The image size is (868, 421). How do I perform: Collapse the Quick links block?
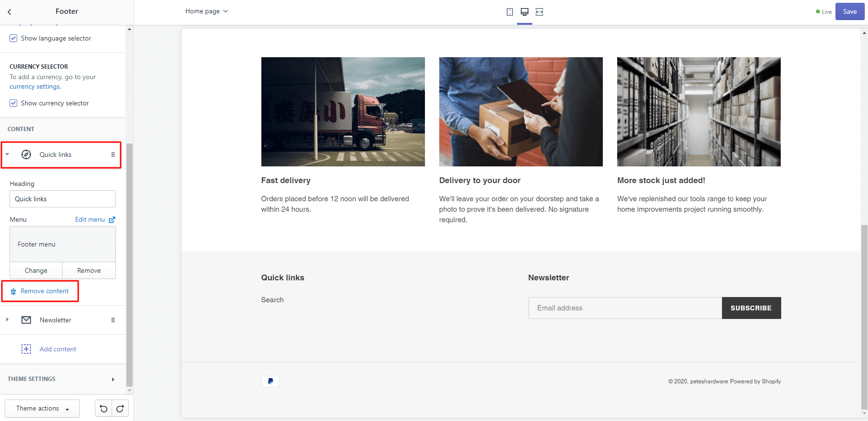[7, 154]
